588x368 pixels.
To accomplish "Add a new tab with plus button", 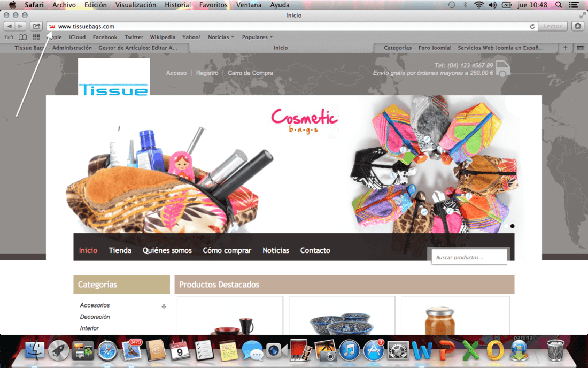I will click(566, 48).
